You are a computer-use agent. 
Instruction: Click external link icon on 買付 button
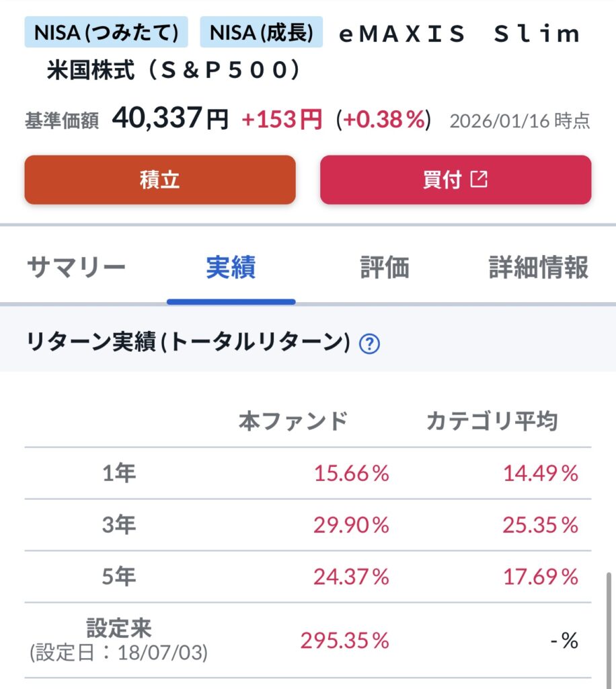pos(479,180)
